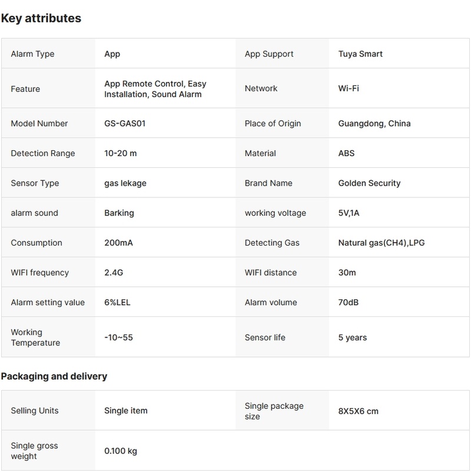Click the Alarm Type label

32,54
